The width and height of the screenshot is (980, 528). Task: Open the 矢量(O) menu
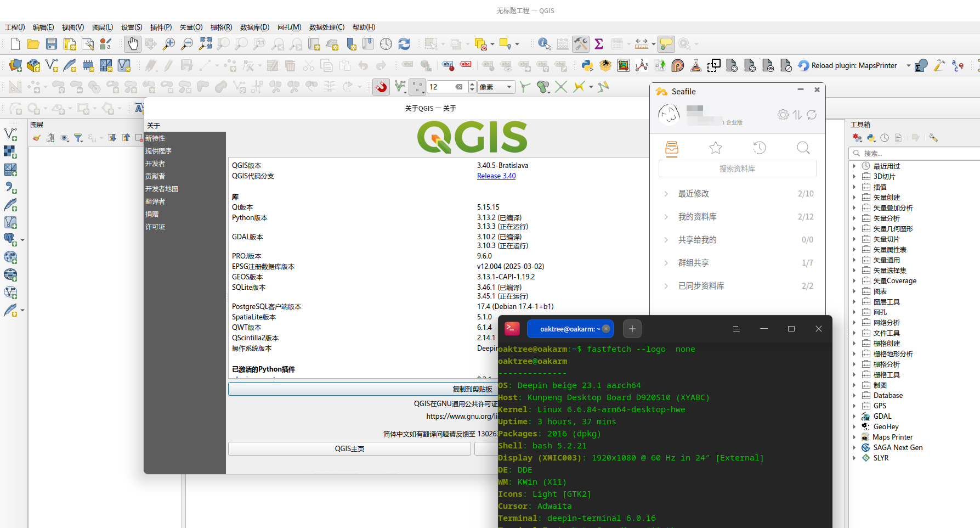click(x=191, y=27)
